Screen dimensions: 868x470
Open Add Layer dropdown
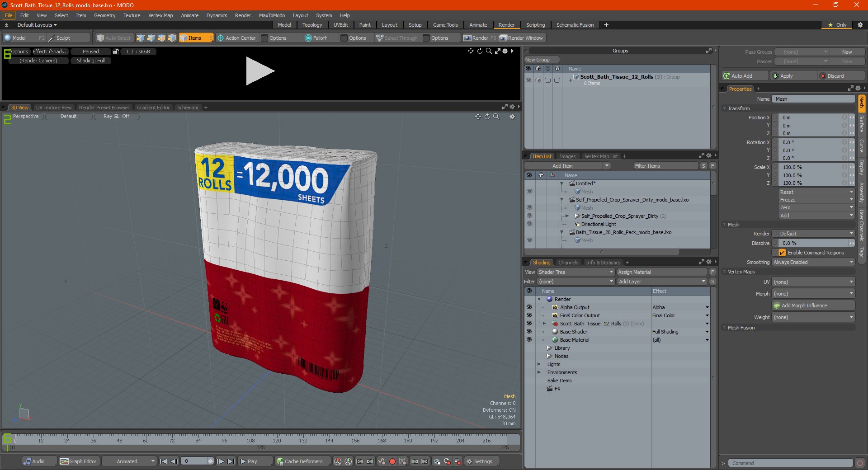pos(662,282)
